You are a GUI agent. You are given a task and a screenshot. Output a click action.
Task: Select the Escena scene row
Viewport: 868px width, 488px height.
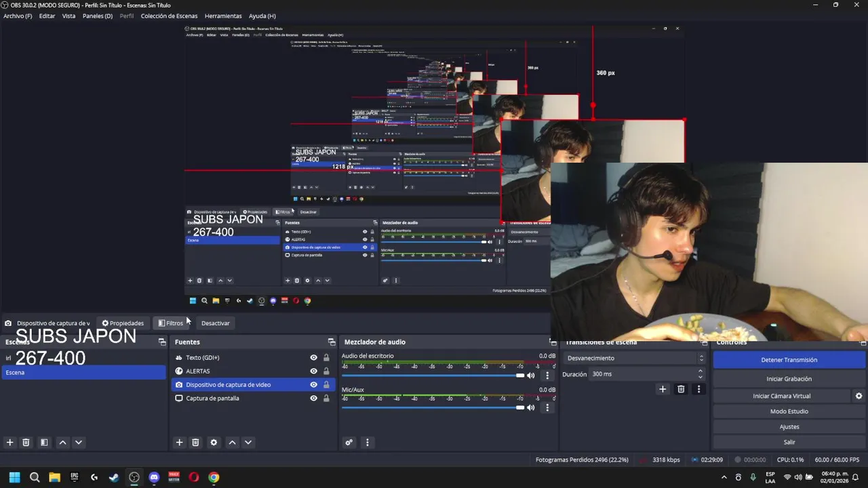pos(83,372)
